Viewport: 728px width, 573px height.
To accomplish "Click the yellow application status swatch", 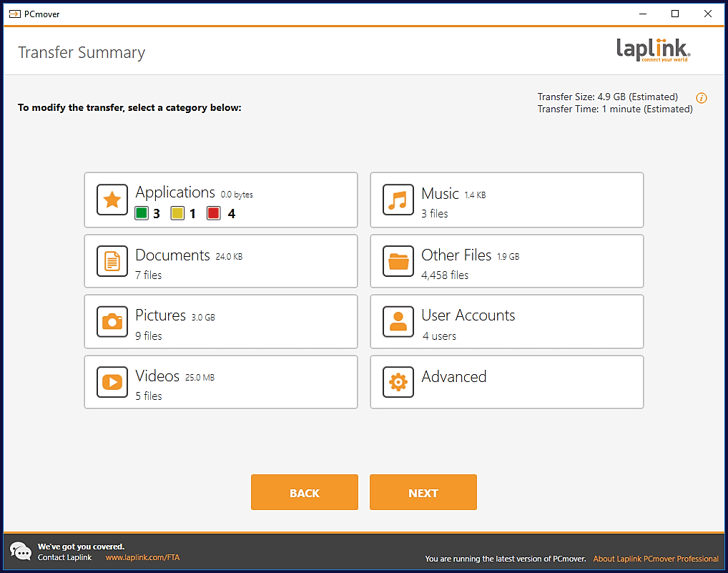I will point(177,213).
